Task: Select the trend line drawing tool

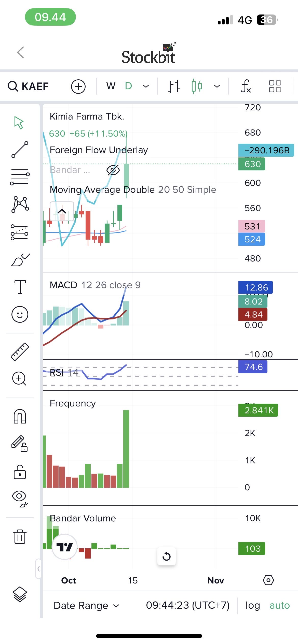Action: (20, 150)
